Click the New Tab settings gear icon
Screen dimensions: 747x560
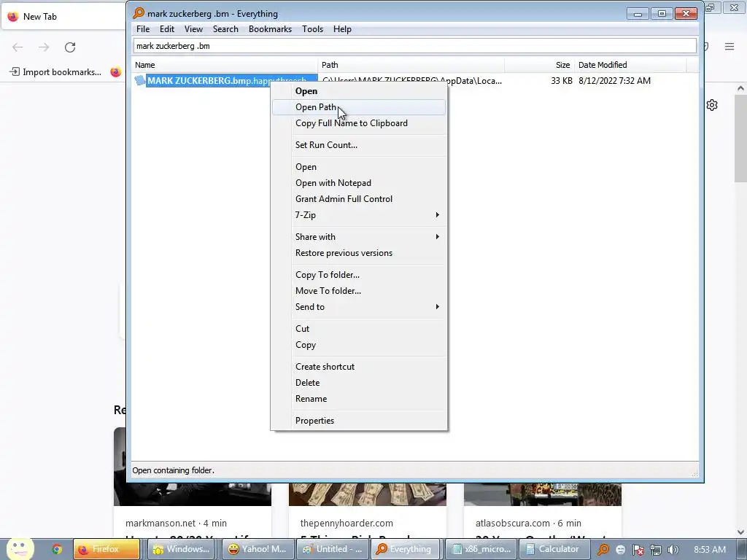click(712, 105)
